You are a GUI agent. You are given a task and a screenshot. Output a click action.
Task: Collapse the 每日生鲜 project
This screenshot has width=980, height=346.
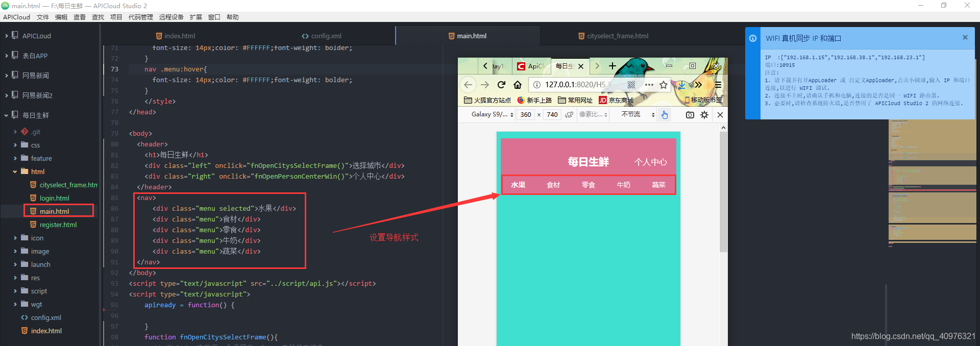6,115
